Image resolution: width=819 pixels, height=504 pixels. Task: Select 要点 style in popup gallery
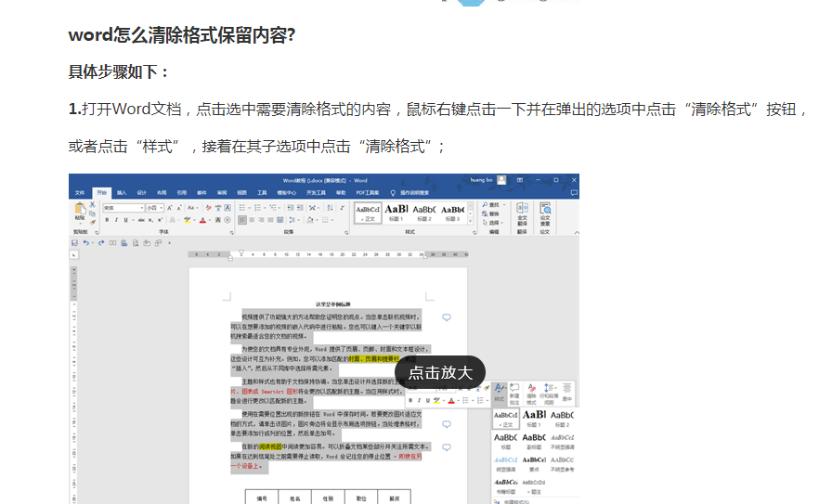(x=534, y=464)
